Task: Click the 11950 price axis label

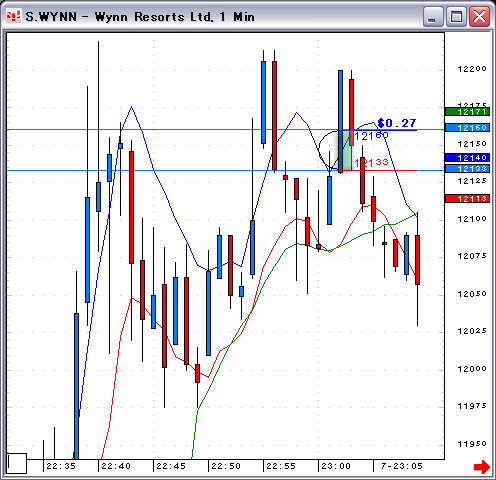Action: (x=472, y=444)
